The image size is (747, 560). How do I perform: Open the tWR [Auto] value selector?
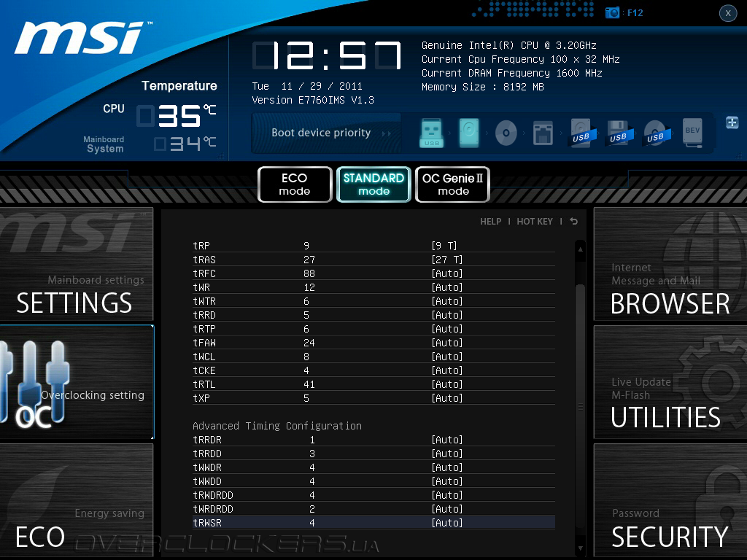click(447, 287)
